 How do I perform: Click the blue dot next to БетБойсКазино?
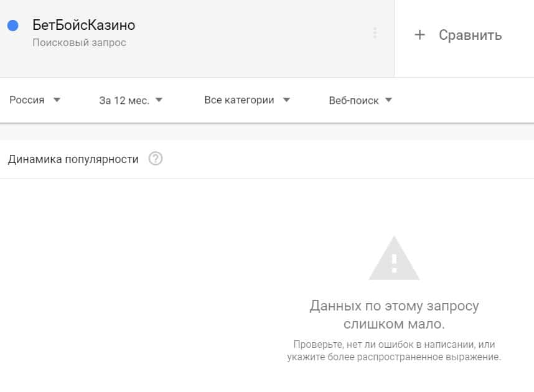point(13,26)
